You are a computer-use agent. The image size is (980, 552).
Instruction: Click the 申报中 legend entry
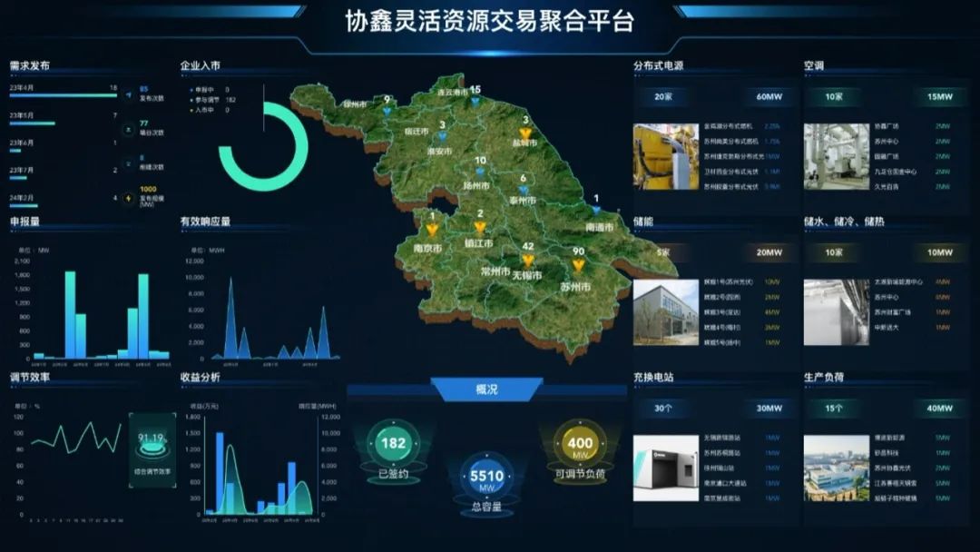point(210,90)
